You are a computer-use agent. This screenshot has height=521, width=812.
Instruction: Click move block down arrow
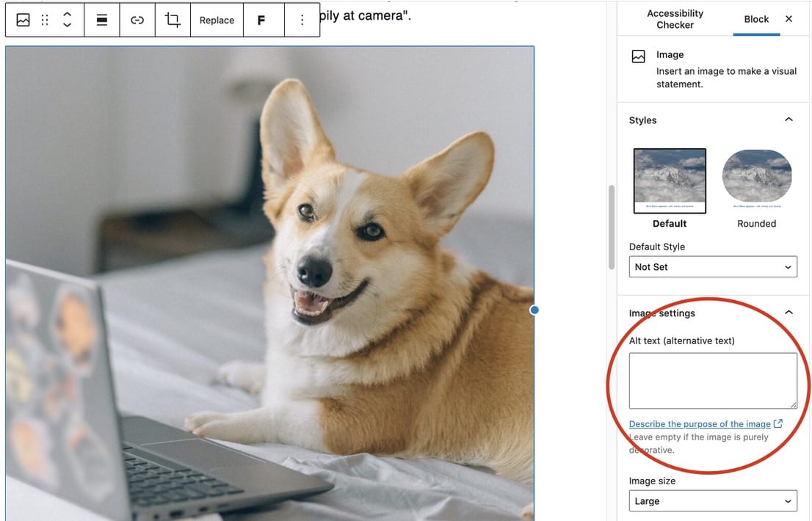point(67,25)
